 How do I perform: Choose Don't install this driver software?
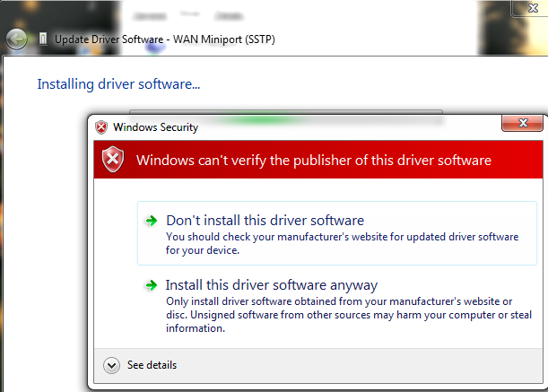point(337,233)
